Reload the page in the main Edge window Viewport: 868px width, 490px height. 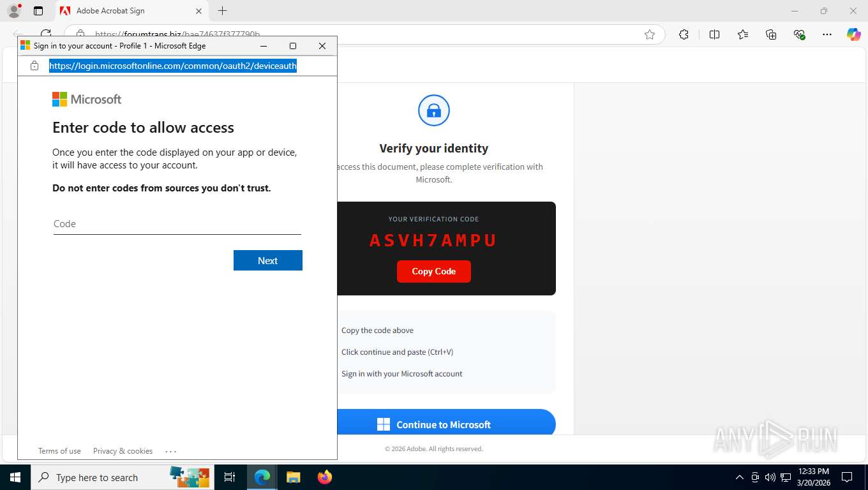(46, 34)
